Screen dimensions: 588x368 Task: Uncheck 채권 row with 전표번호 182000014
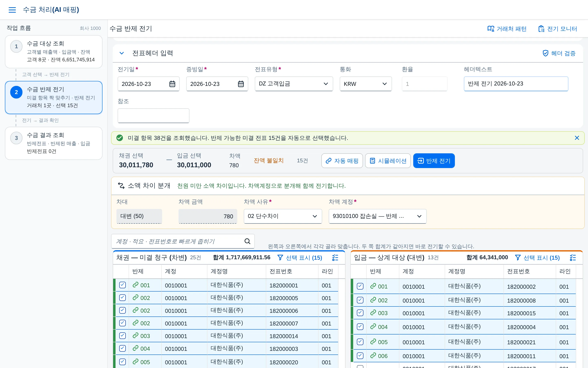[x=122, y=336]
